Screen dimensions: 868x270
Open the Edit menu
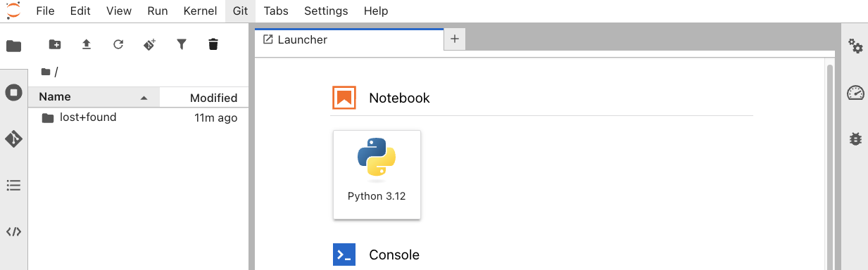(80, 11)
